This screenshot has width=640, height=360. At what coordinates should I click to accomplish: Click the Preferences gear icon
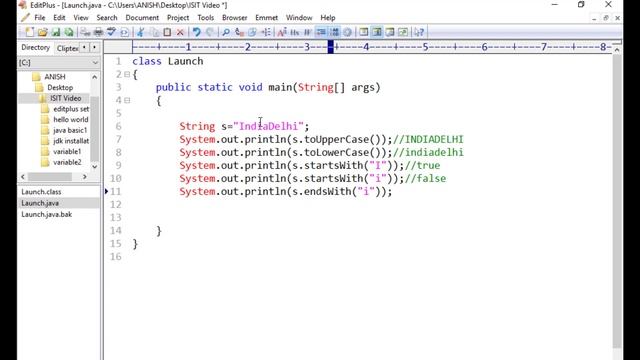(x=347, y=32)
